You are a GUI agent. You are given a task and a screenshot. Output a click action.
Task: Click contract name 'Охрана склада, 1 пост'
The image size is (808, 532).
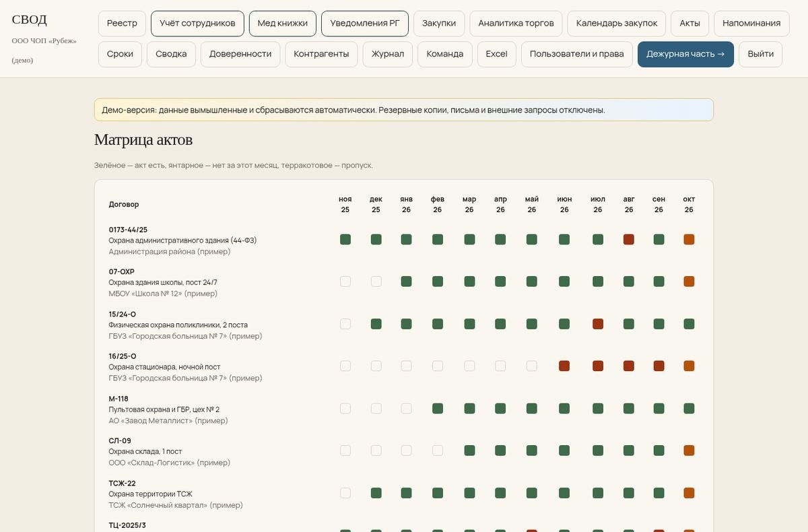point(145,451)
